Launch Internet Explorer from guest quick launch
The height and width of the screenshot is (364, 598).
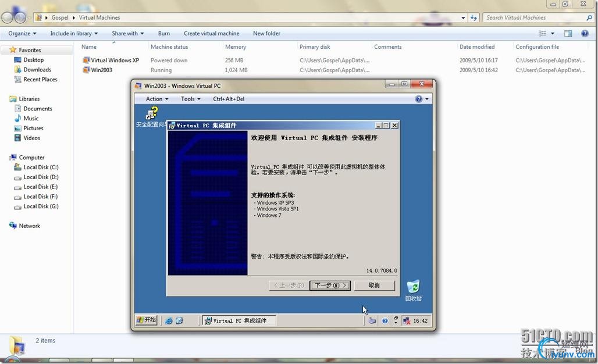(x=169, y=320)
